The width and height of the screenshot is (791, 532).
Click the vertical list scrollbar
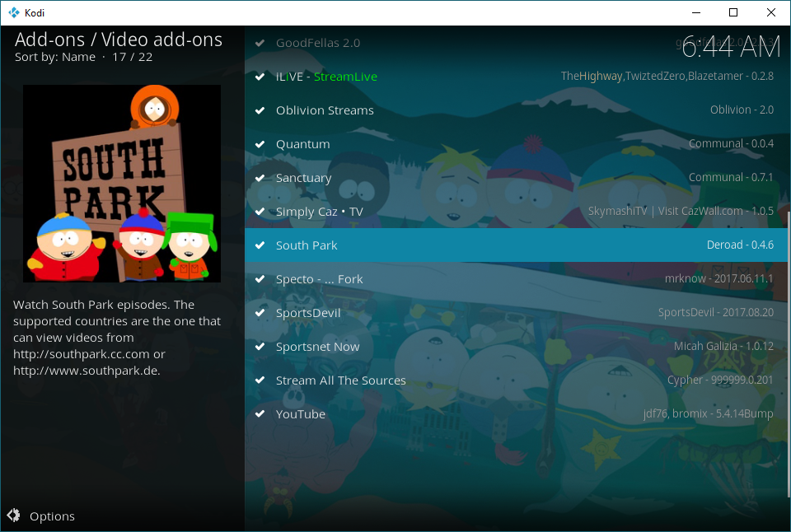click(789, 354)
